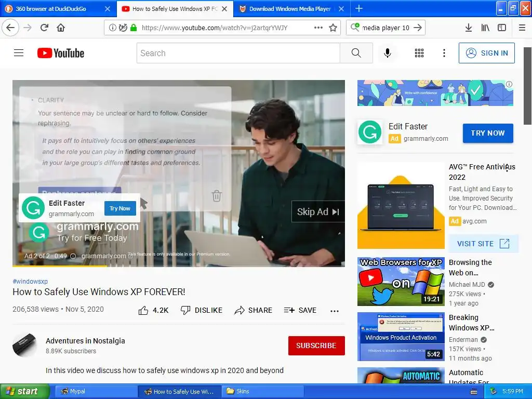Bookmark this page with the star icon
This screenshot has width=532, height=399.
[333, 28]
